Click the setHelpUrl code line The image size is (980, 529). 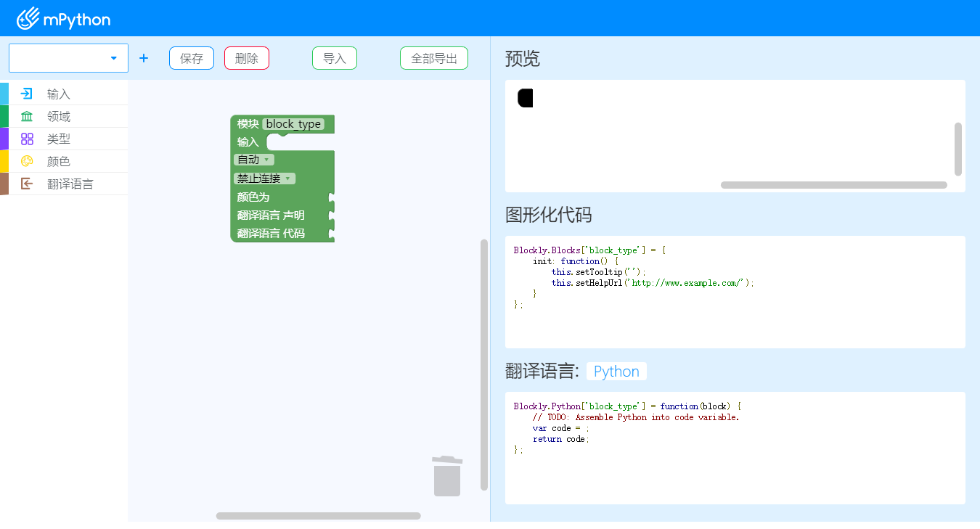pyautogui.click(x=653, y=283)
